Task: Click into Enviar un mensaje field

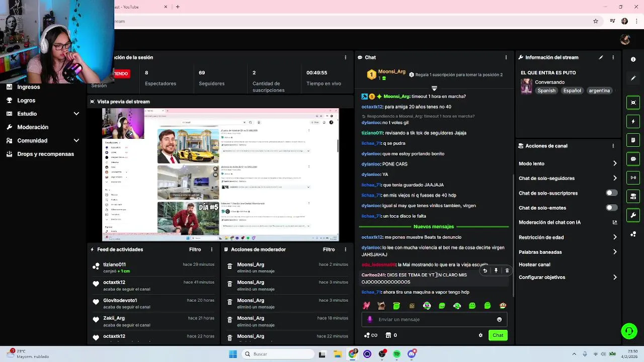Action: tap(434, 319)
